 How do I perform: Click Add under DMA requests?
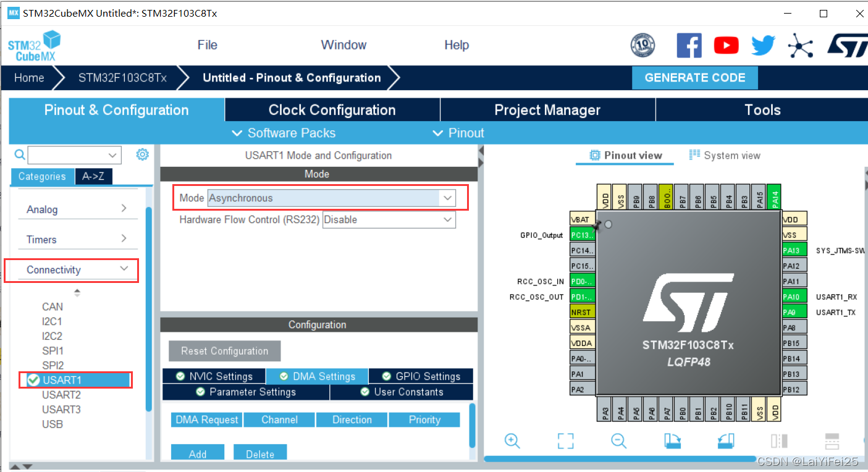click(x=198, y=453)
